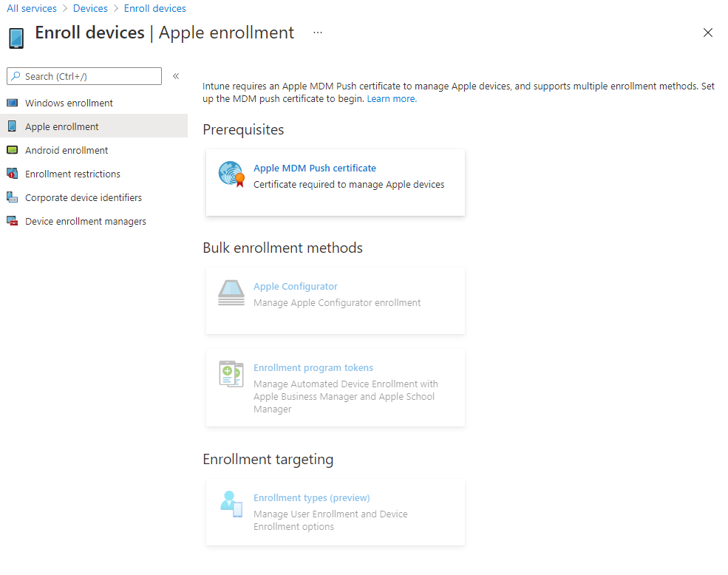Click the Apple enrollment sidebar icon
The width and height of the screenshot is (728, 575).
(13, 126)
